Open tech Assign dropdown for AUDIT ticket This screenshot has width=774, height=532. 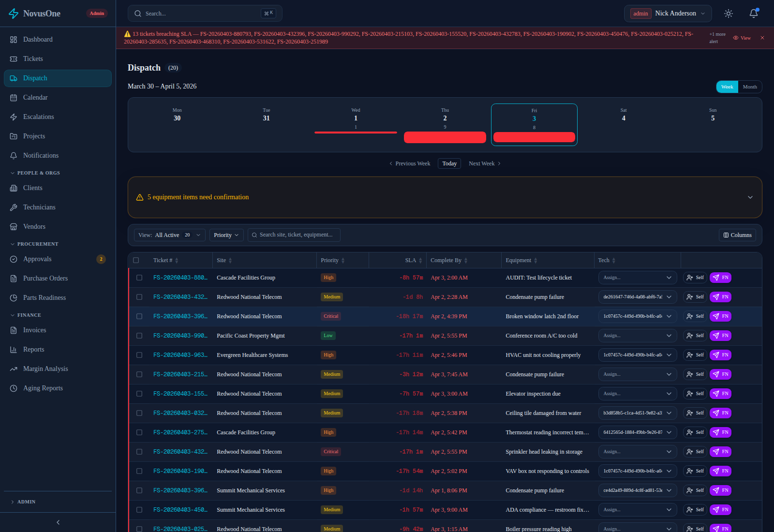click(x=638, y=278)
